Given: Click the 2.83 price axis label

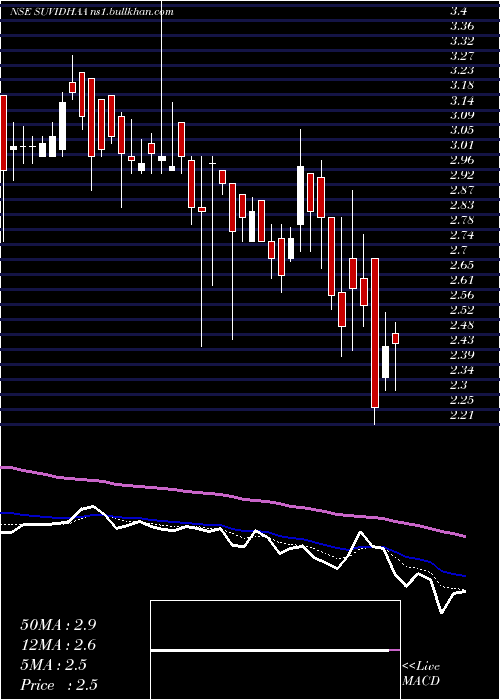Looking at the screenshot, I should pos(462,205).
